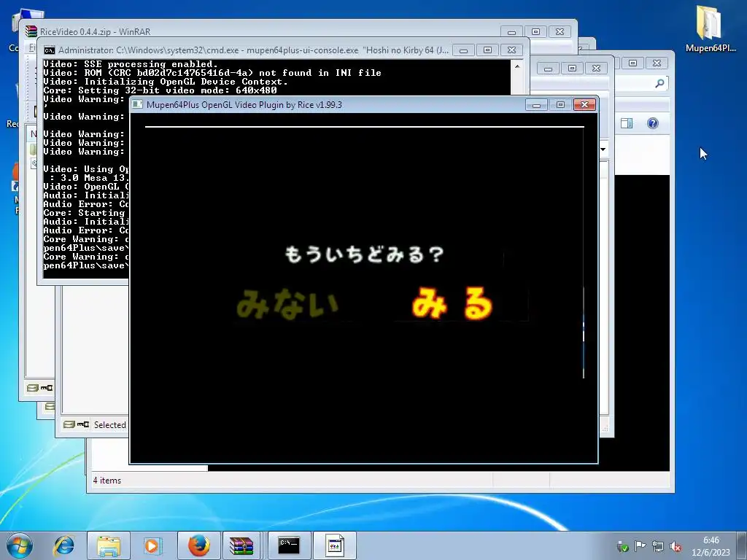Screen dimensions: 747x560
Task: Open the WinRAR title bar system icon
Action: 31,31
